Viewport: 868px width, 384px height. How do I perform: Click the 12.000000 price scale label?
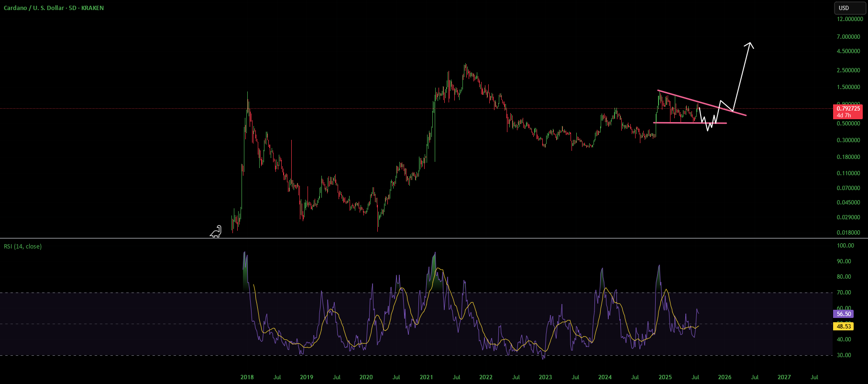click(850, 19)
